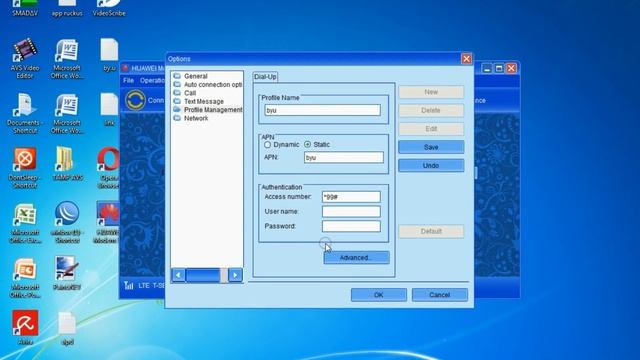The image size is (640, 360).
Task: Click the Delete profile button
Action: pyautogui.click(x=431, y=110)
